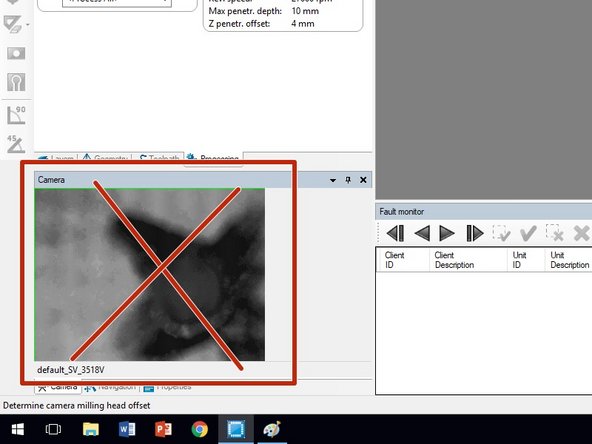592x444 pixels.
Task: Click the Z penetr. offset 4 mm value
Action: coord(302,23)
